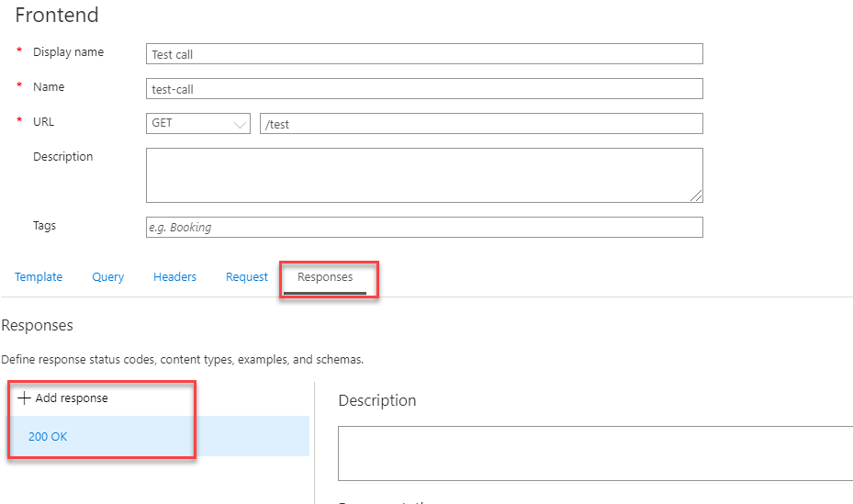Click the plus icon beside Add response
Screen dimensions: 853x504
tap(24, 398)
